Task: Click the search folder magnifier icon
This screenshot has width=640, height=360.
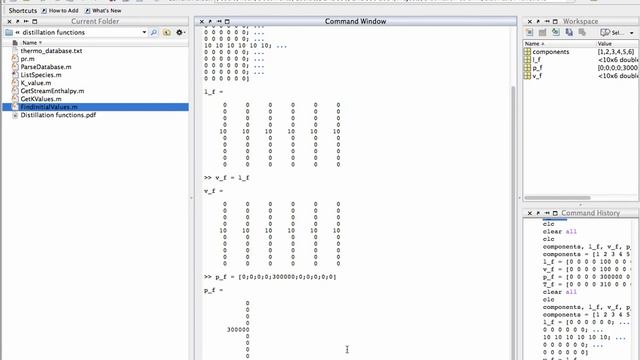Action: click(154, 32)
